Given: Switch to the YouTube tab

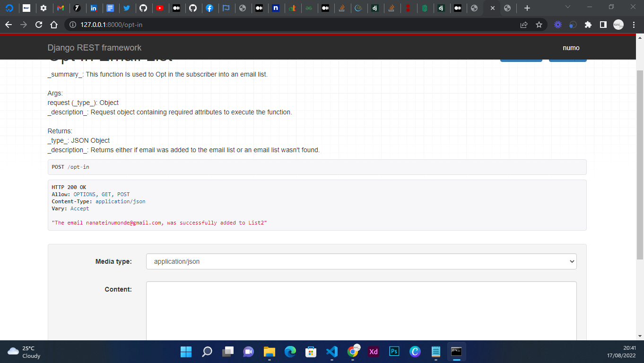Looking at the screenshot, I should pos(160,8).
